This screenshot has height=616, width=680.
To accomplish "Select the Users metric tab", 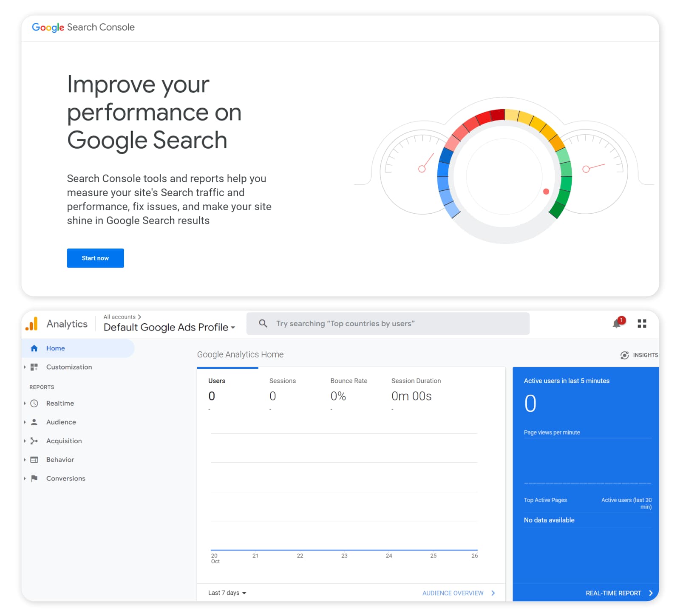I will click(x=227, y=390).
